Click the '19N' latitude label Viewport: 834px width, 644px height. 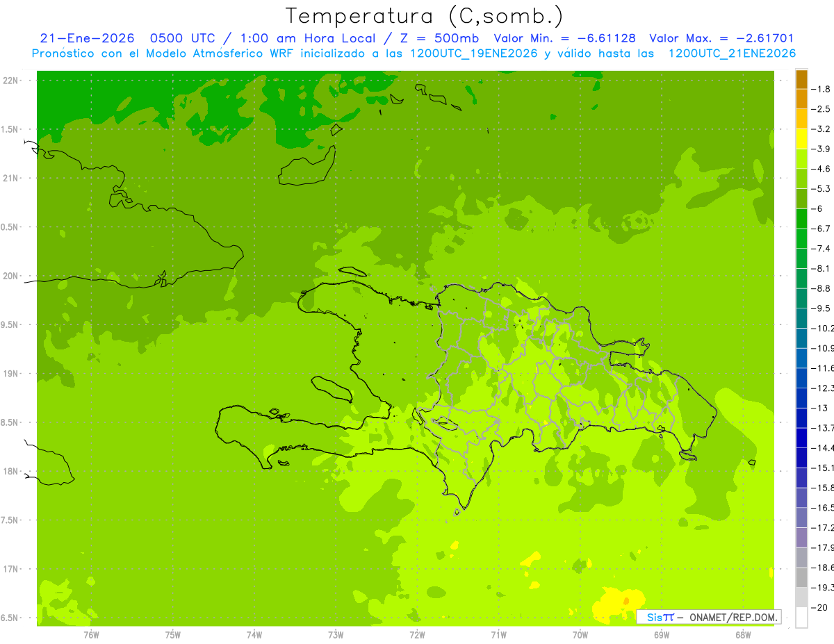click(x=11, y=374)
